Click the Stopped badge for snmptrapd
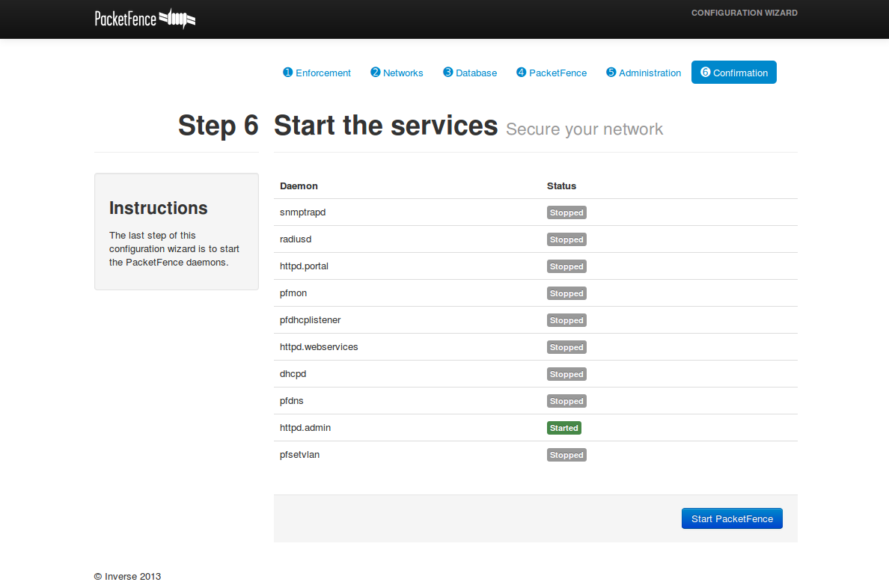This screenshot has width=889, height=588. 566,212
